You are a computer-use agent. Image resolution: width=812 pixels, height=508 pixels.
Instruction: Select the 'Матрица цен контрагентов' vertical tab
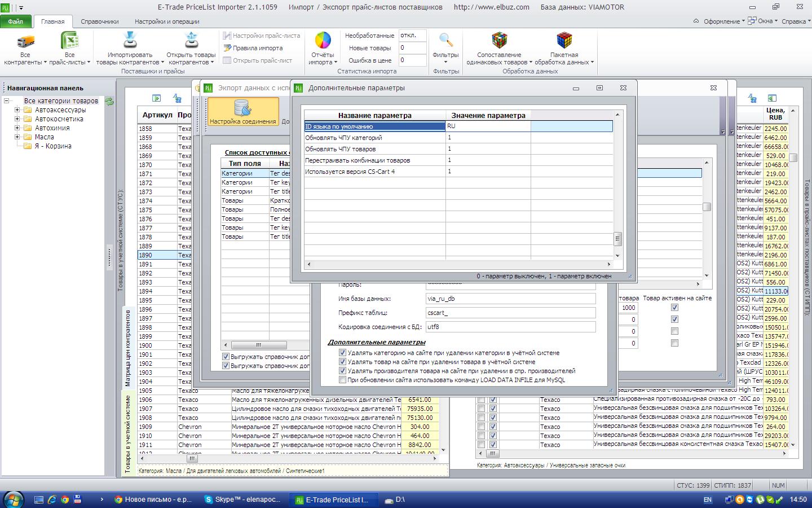coord(128,348)
